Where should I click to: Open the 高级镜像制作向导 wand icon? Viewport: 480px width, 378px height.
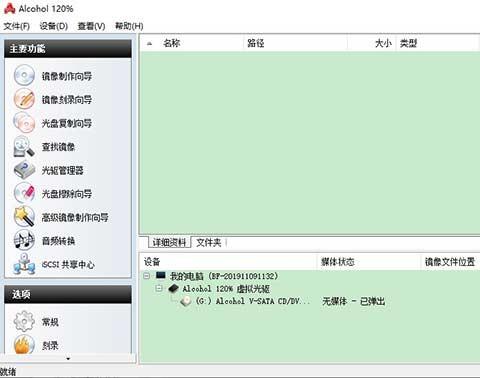(24, 217)
